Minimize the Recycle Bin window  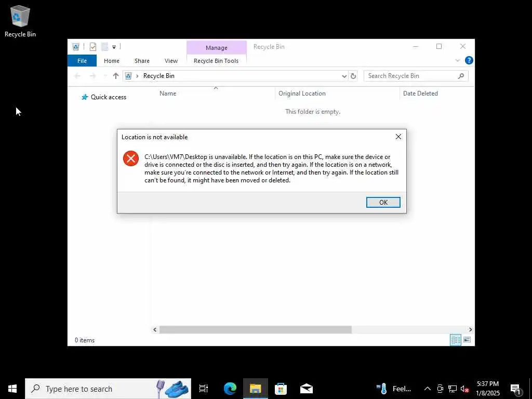click(x=416, y=46)
